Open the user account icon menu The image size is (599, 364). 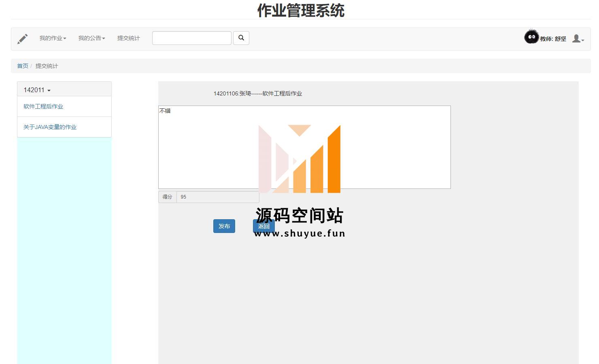(578, 39)
